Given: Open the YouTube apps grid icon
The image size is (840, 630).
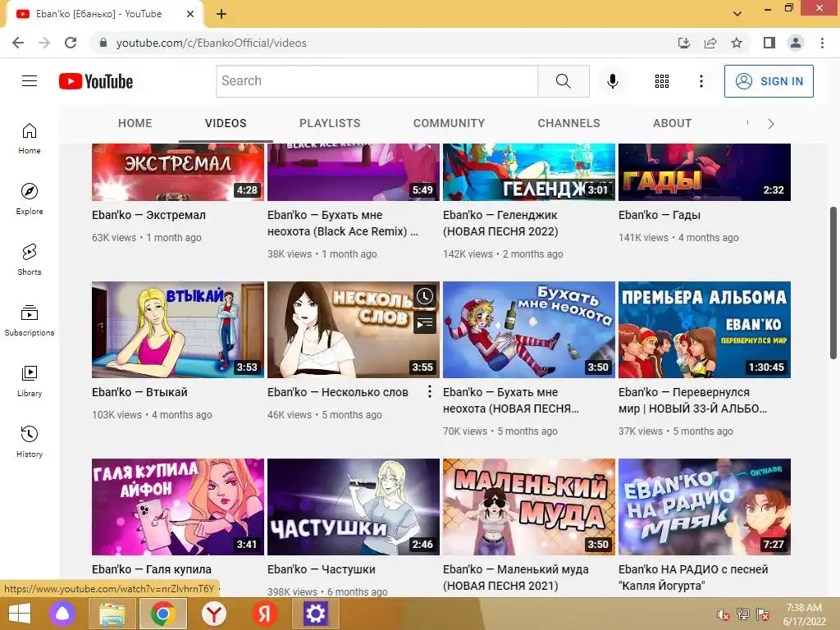Looking at the screenshot, I should (x=662, y=81).
